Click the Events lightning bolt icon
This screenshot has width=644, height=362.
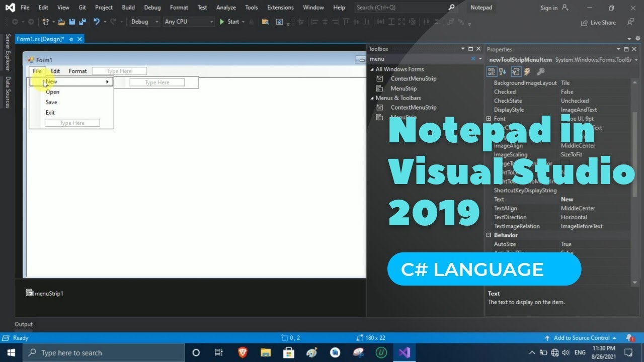(x=527, y=72)
